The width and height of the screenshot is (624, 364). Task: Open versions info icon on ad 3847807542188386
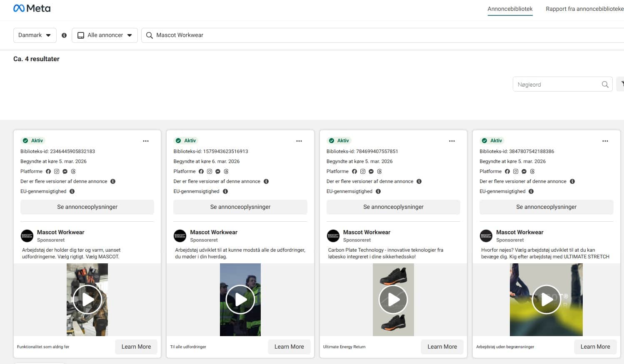[572, 181]
